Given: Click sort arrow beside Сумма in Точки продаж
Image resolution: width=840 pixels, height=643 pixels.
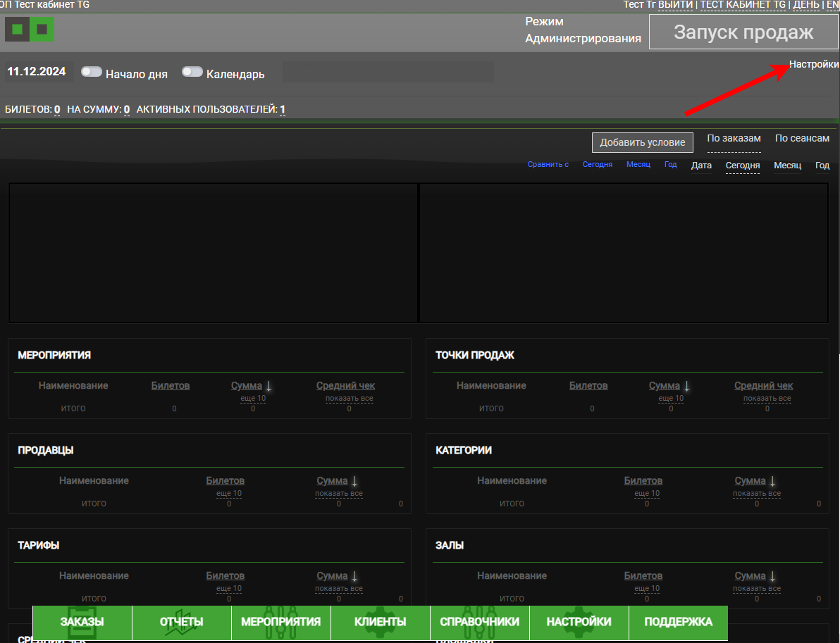Looking at the screenshot, I should (x=686, y=386).
